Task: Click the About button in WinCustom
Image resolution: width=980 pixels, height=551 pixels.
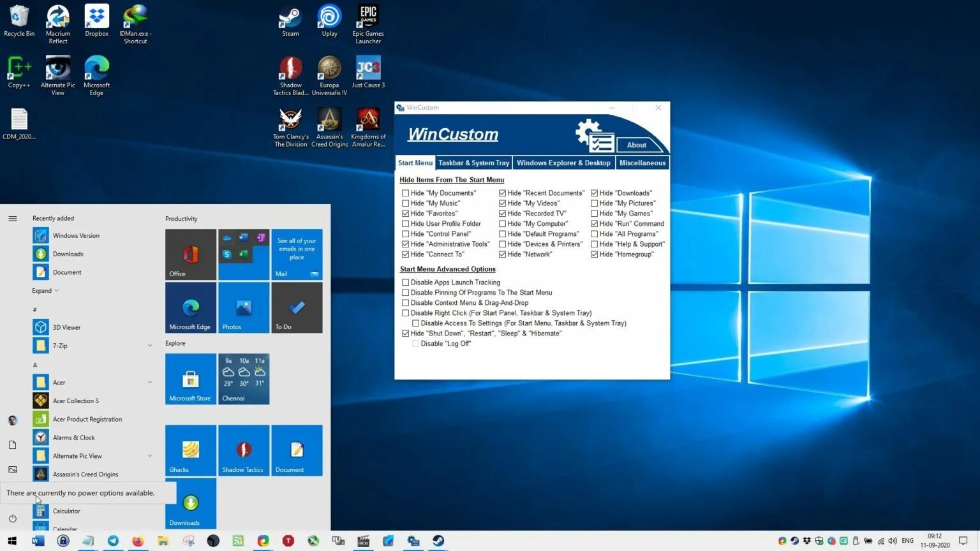Action: 637,145
